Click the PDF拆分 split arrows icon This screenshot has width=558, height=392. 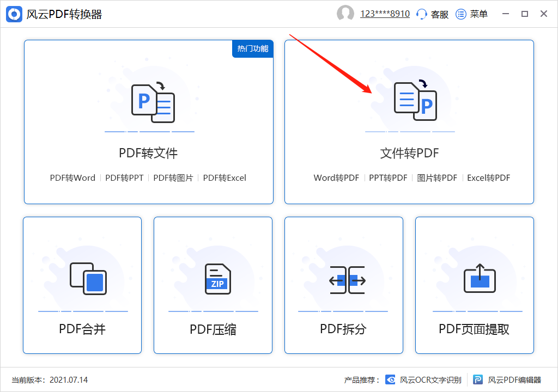point(347,280)
